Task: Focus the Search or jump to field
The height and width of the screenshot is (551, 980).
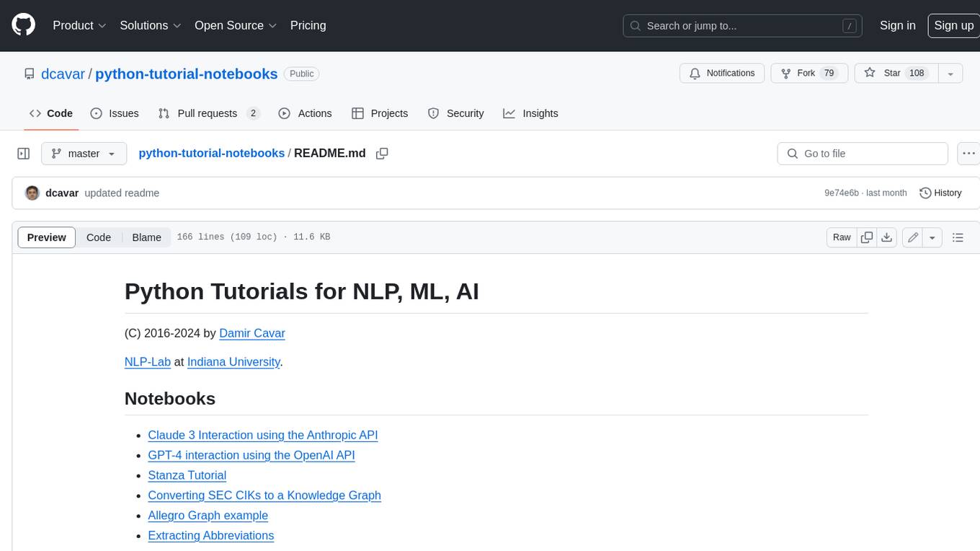Action: point(743,26)
